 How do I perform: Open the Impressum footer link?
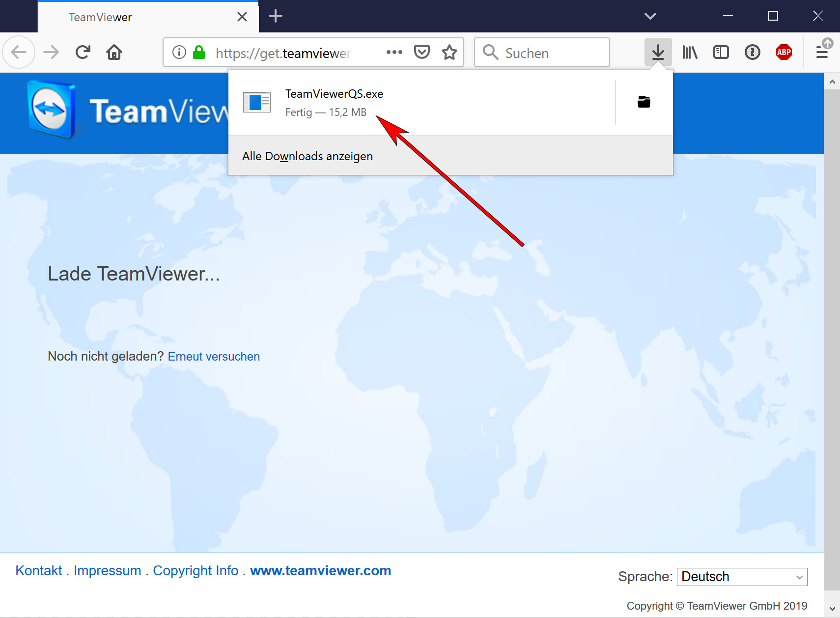click(x=108, y=571)
